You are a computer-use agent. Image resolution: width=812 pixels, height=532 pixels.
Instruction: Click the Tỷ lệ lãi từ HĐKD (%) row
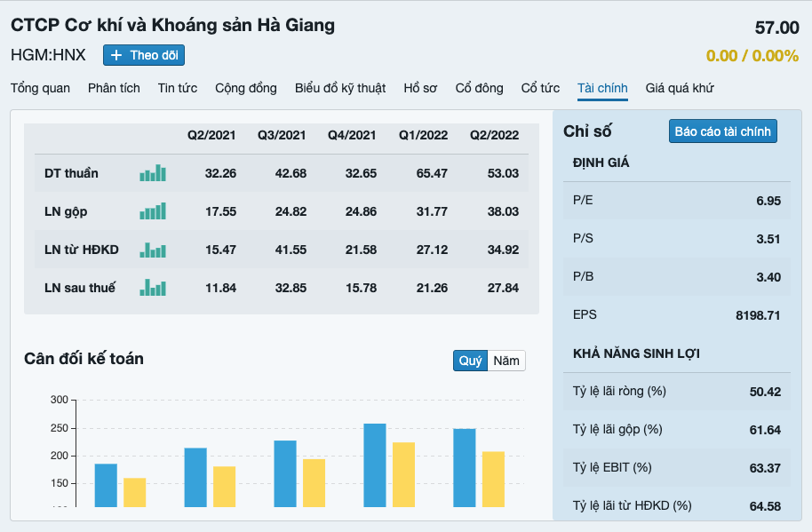pyautogui.click(x=677, y=505)
